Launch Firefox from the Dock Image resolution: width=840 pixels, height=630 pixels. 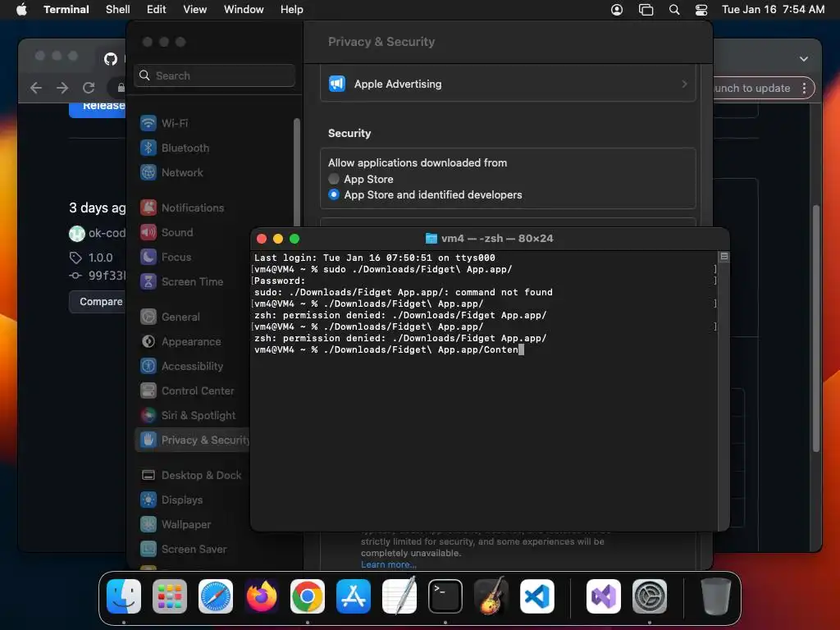point(262,596)
